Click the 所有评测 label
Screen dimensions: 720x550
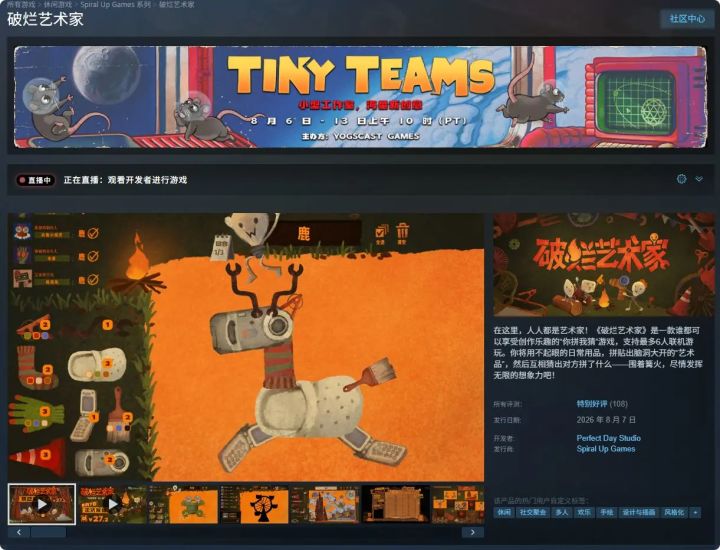click(x=507, y=404)
